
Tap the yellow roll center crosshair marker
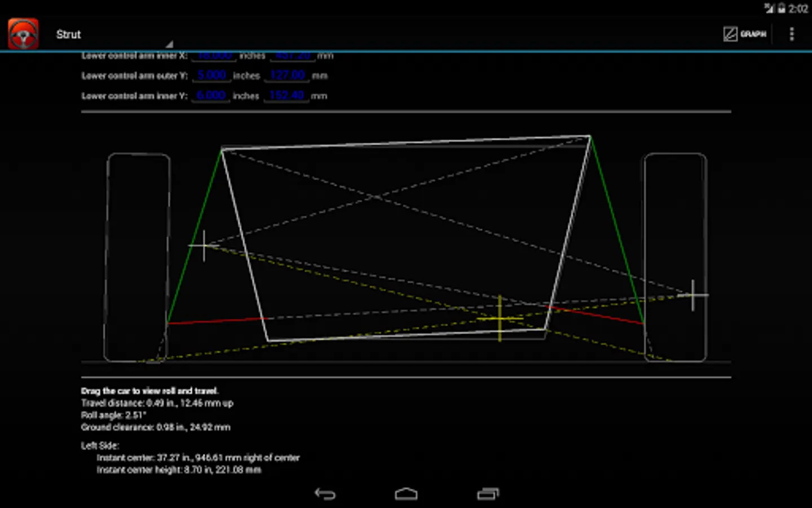click(500, 319)
